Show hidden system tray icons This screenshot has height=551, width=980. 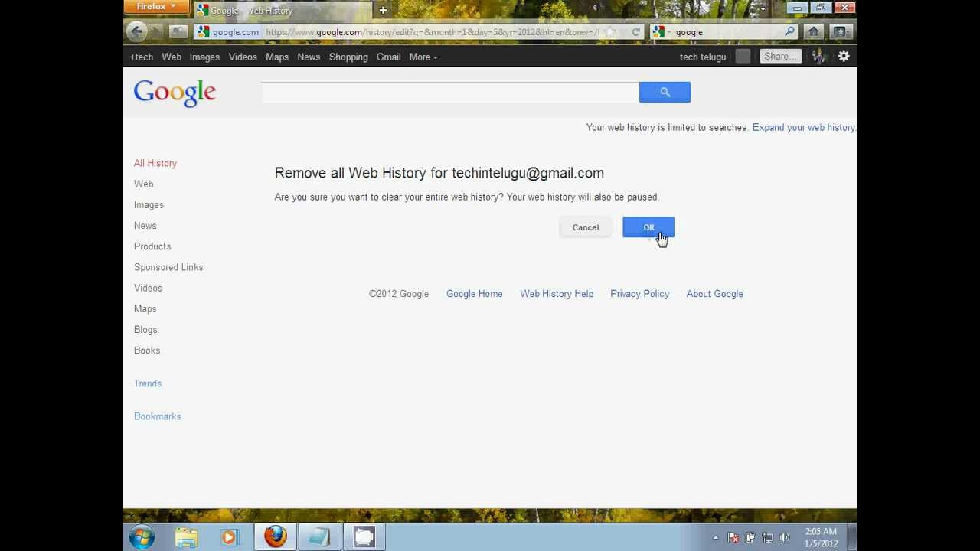click(715, 538)
